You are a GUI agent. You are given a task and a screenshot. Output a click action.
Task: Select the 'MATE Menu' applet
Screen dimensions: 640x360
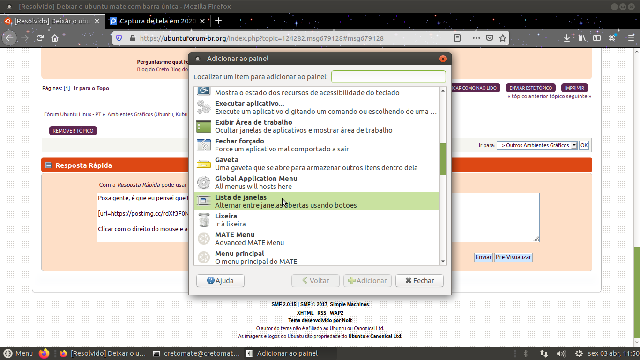coord(317,238)
